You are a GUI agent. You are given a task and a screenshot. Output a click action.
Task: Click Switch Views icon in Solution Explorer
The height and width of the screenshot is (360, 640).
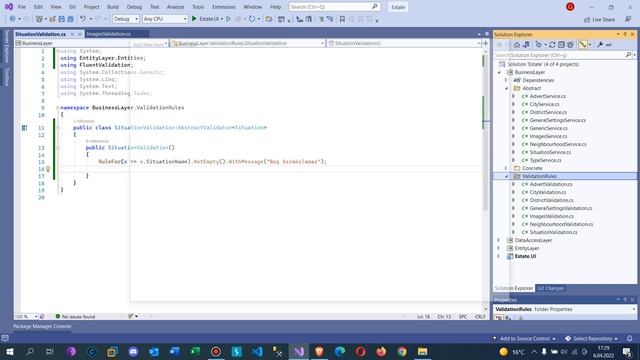[x=526, y=45]
